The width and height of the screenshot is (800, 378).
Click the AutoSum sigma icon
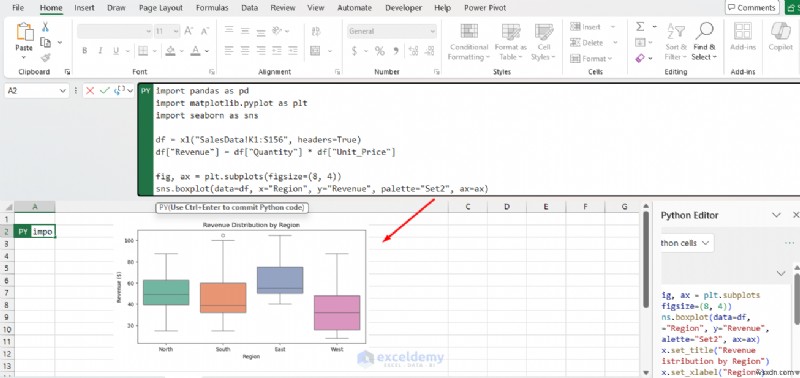[x=640, y=27]
